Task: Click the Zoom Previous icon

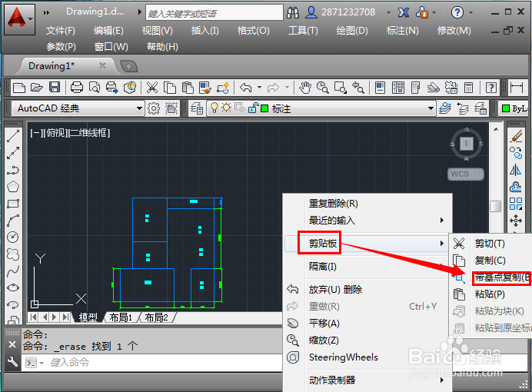Action: [x=358, y=88]
